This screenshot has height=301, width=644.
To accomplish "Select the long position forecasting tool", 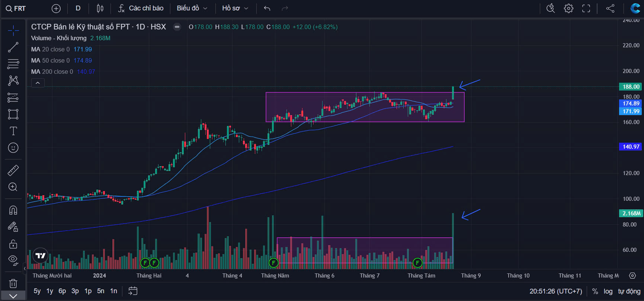I will click(x=13, y=98).
